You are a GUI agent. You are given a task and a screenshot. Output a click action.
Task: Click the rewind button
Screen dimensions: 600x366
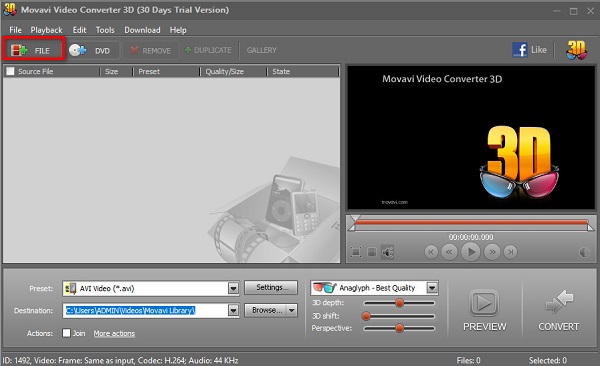click(x=449, y=252)
